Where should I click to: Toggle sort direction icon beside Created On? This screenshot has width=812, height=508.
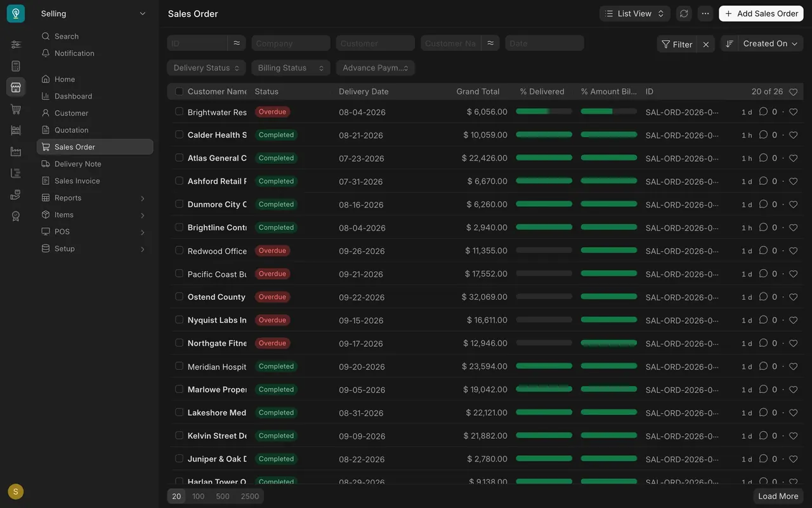tap(730, 44)
